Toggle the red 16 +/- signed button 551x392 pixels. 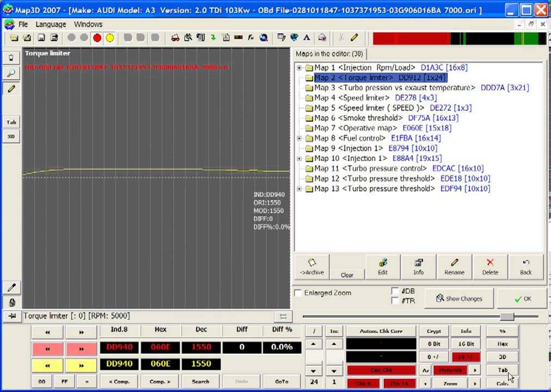tap(466, 357)
